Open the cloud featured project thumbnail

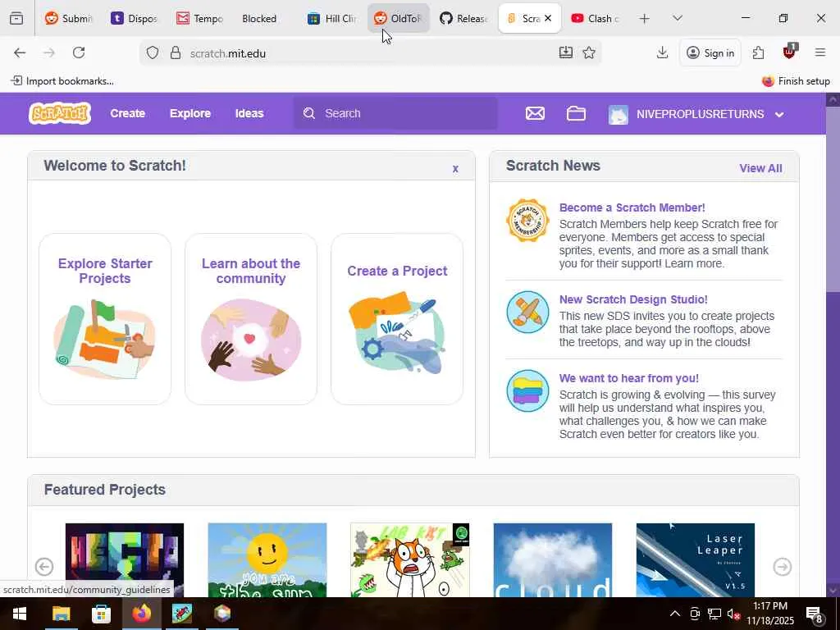pos(552,560)
